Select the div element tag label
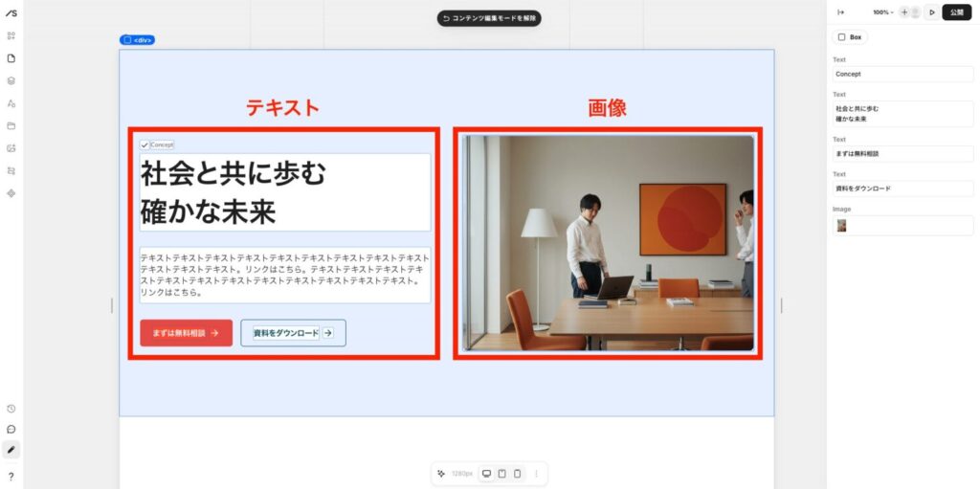 coord(137,40)
